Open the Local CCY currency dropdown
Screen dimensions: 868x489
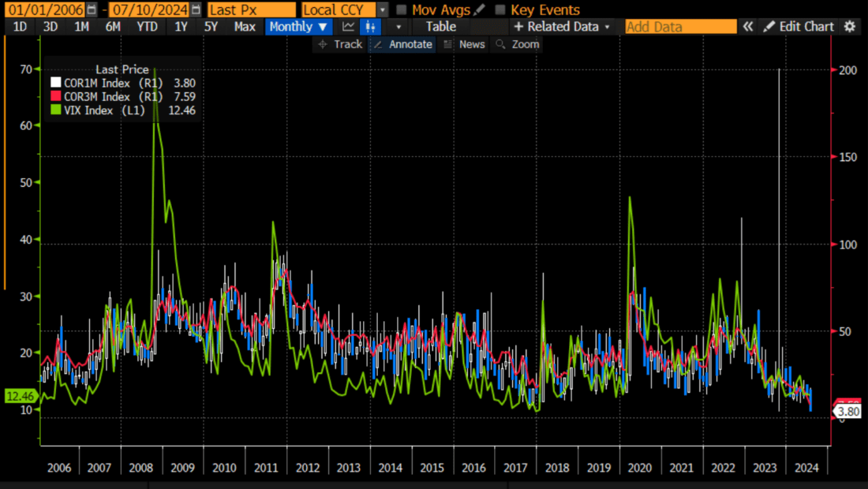(382, 9)
